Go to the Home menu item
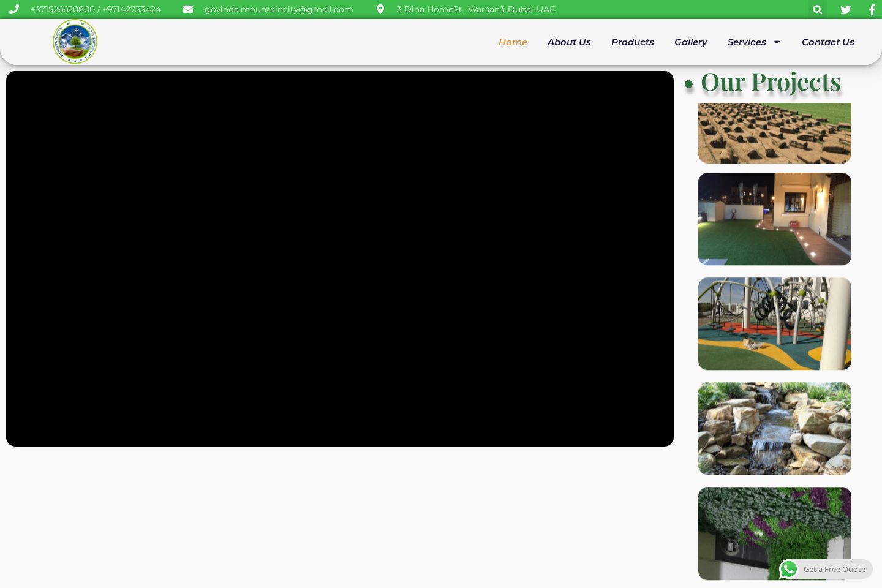 click(513, 42)
